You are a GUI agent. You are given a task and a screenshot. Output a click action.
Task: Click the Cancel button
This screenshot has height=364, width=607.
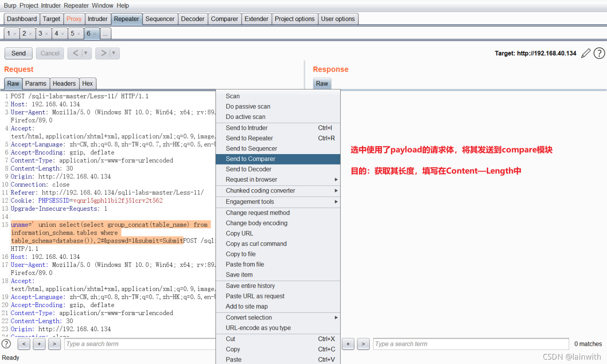point(50,53)
